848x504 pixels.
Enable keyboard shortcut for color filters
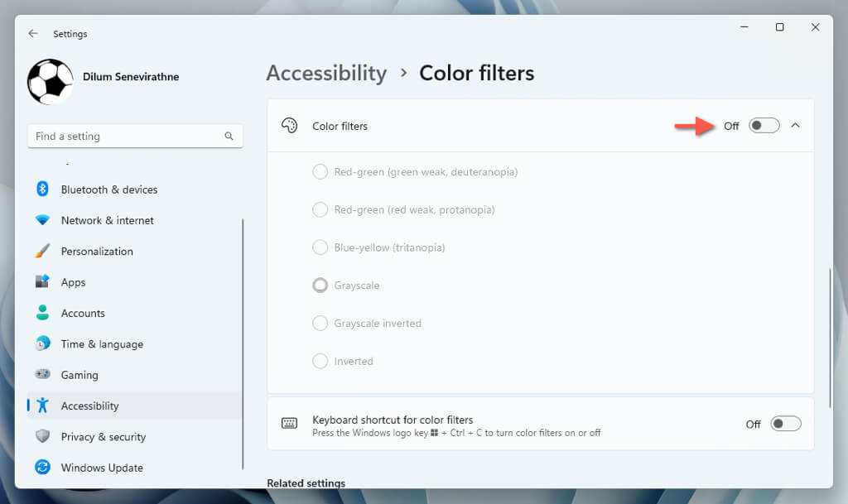[785, 424]
